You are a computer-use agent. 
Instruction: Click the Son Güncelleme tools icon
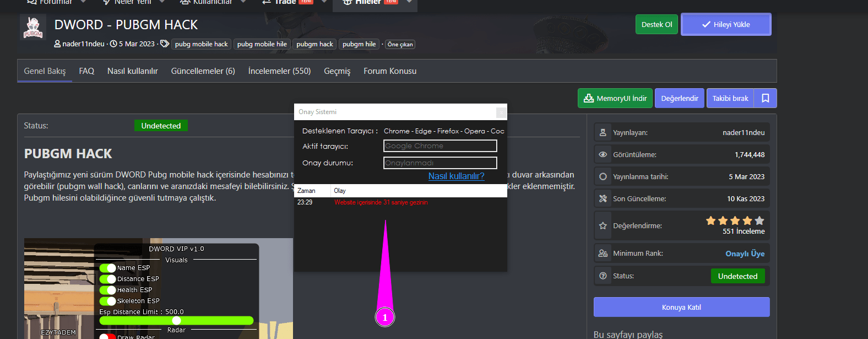[x=603, y=198]
